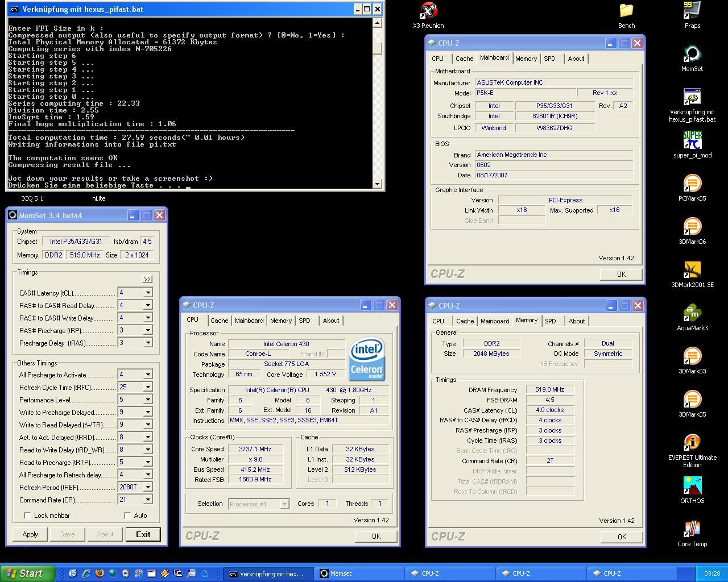
Task: Click the Internet Explorer quick launch icon
Action: tap(86, 573)
